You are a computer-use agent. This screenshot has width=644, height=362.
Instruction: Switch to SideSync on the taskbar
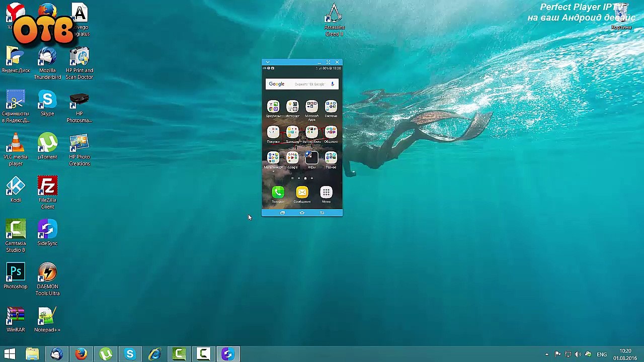(228, 354)
